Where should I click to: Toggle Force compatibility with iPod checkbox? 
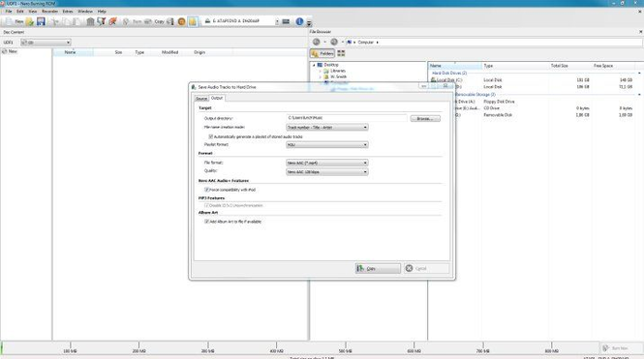[206, 190]
